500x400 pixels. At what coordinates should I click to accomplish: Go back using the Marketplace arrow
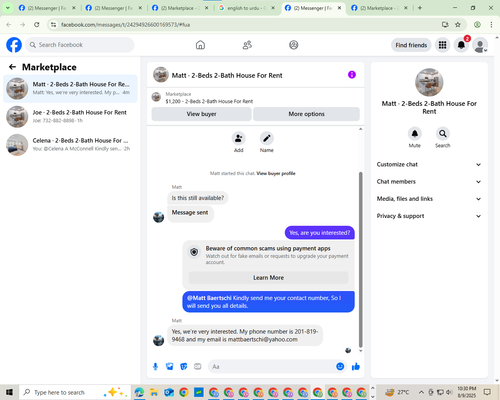12,67
